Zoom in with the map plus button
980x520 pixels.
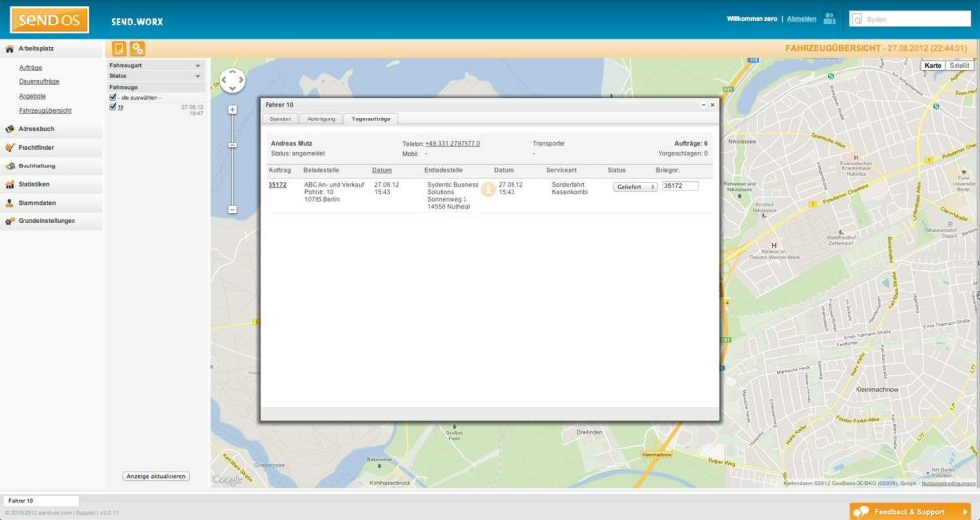(232, 109)
